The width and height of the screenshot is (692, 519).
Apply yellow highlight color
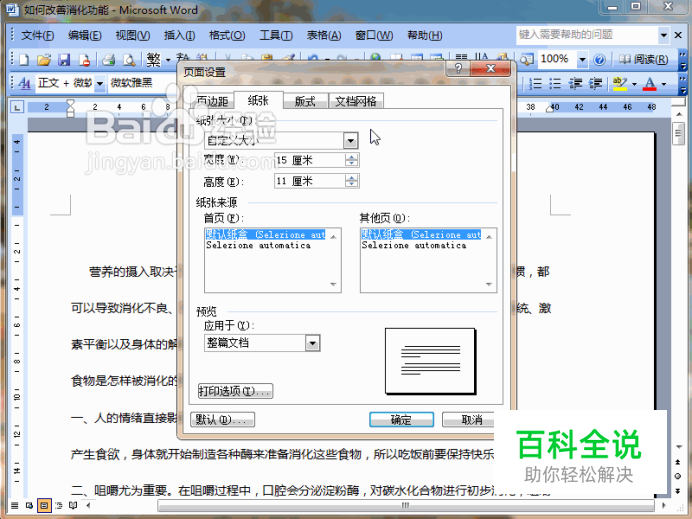pos(620,83)
